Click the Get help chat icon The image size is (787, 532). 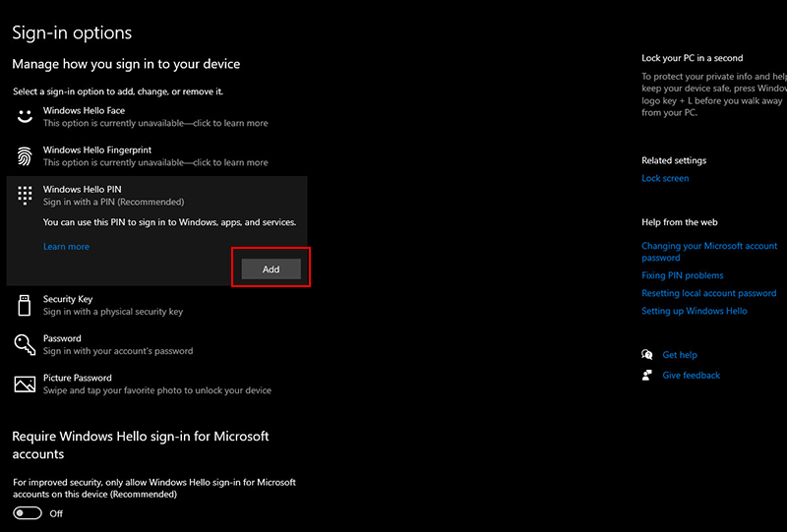(647, 355)
